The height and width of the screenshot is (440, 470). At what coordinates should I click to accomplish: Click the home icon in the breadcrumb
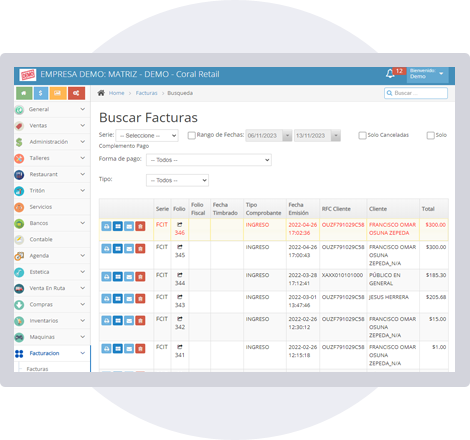coord(101,93)
